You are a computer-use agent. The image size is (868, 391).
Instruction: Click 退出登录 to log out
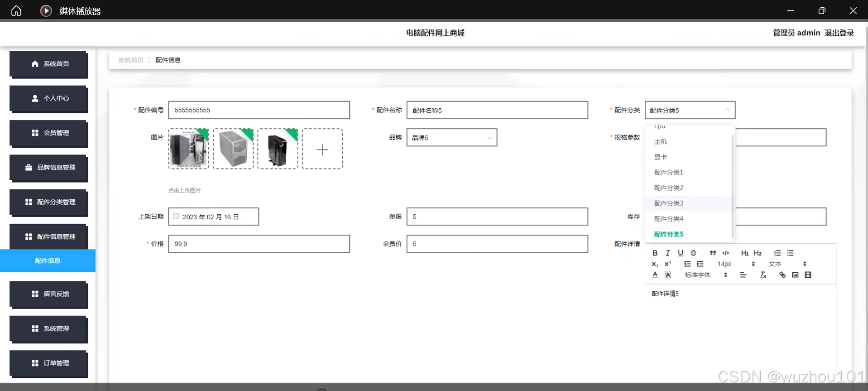(839, 33)
